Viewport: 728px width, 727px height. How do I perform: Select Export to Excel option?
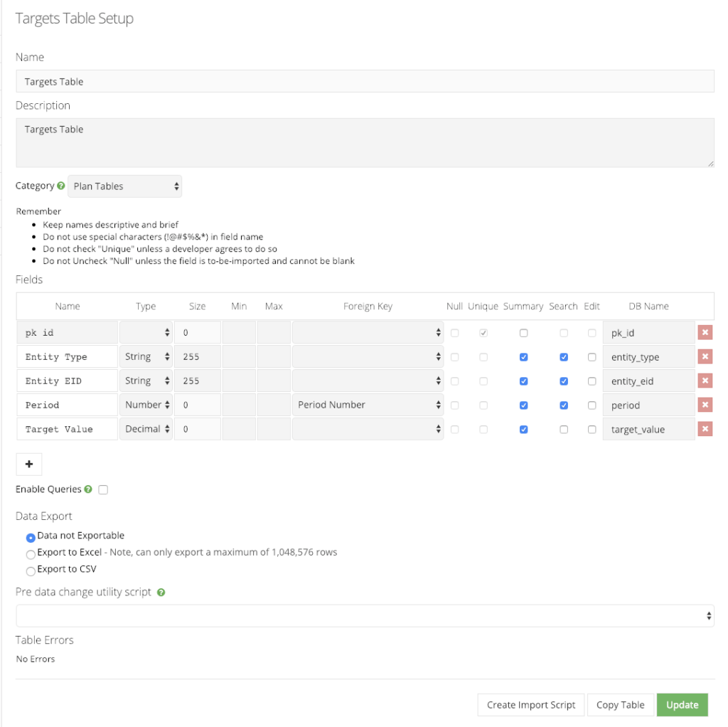[x=31, y=555]
